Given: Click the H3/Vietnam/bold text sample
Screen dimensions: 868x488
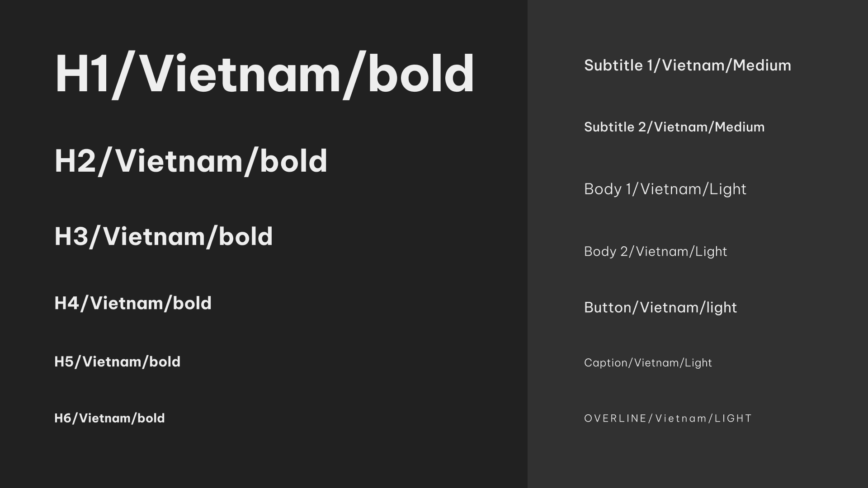Looking at the screenshot, I should [164, 237].
